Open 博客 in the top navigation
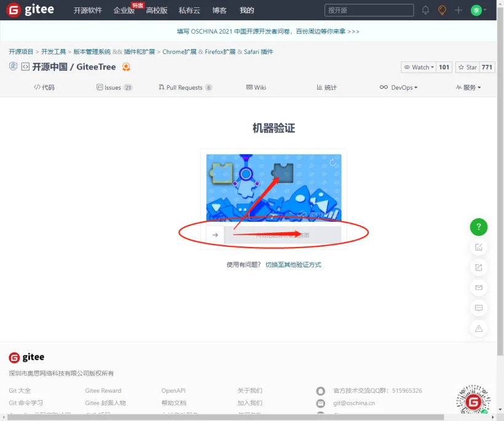This screenshot has width=504, height=421. pos(219,10)
